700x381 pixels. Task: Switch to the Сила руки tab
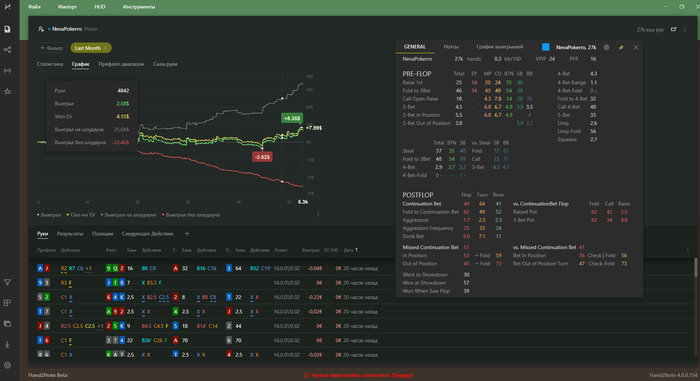click(165, 64)
